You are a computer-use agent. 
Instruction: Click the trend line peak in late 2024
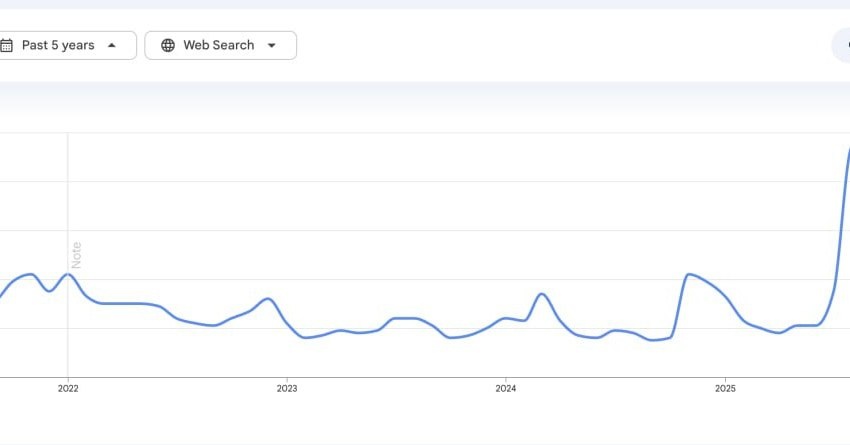pyautogui.click(x=689, y=274)
